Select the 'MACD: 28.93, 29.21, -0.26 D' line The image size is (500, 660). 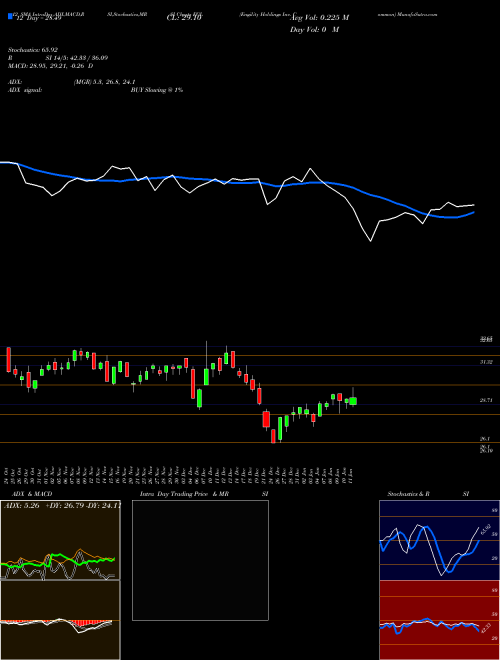[x=51, y=66]
